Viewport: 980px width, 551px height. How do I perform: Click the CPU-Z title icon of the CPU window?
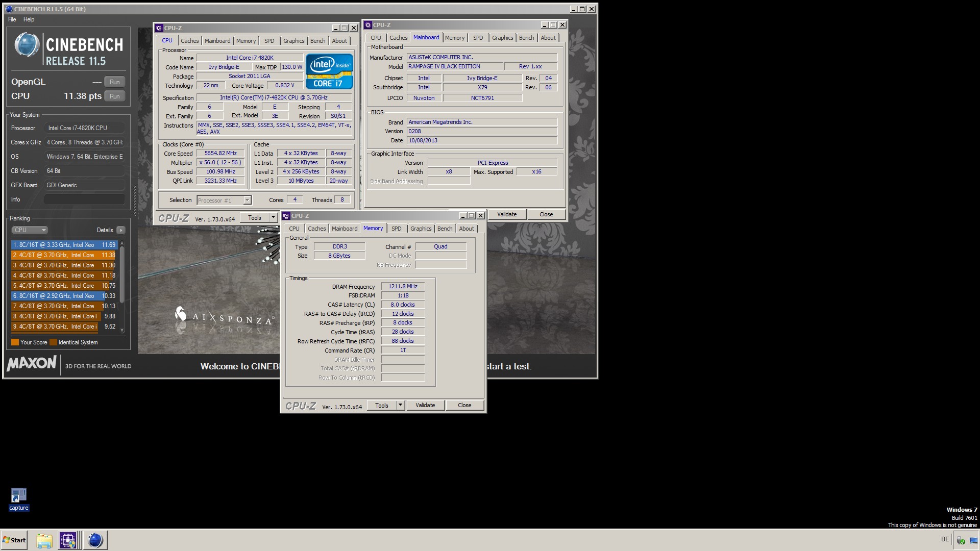click(159, 28)
